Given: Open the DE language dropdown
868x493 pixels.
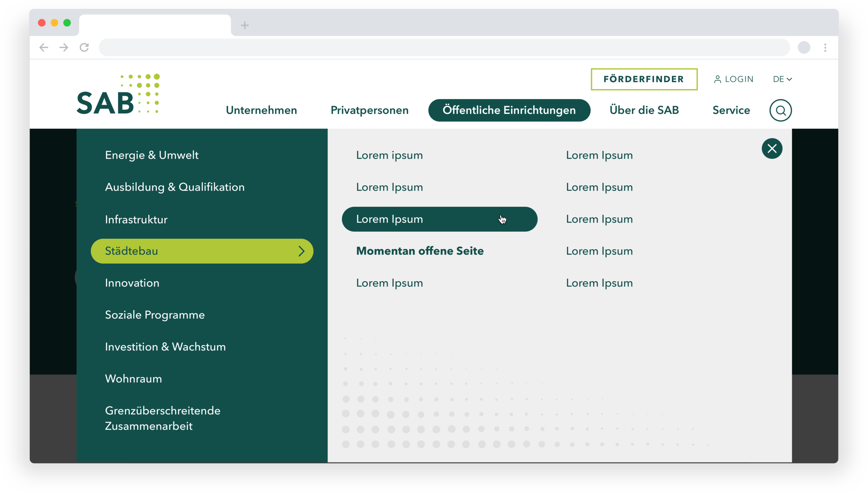Looking at the screenshot, I should [x=782, y=79].
